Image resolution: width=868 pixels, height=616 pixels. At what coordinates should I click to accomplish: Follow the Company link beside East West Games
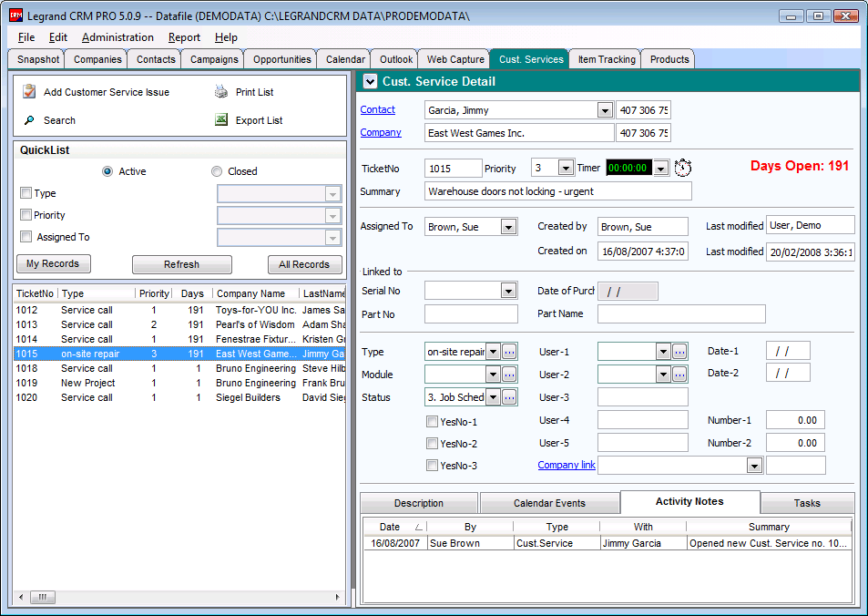(381, 132)
